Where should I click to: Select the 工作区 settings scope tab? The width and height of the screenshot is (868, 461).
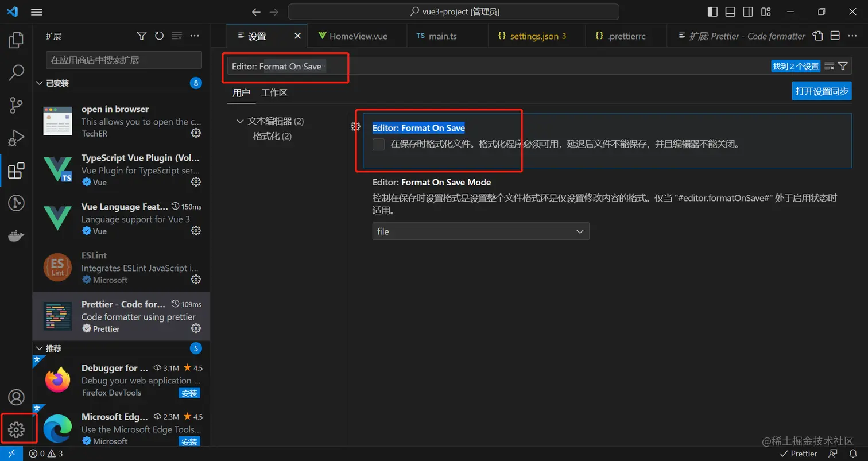pos(274,92)
